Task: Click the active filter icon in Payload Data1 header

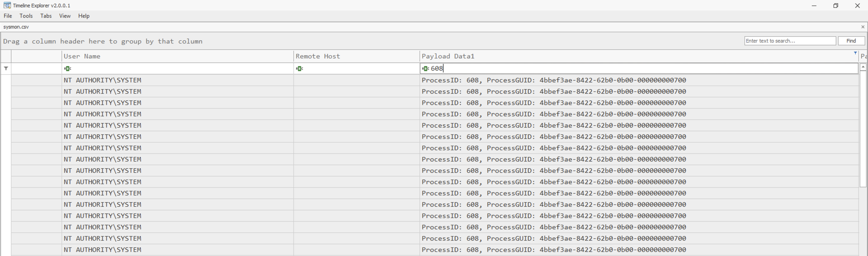Action: [855, 53]
